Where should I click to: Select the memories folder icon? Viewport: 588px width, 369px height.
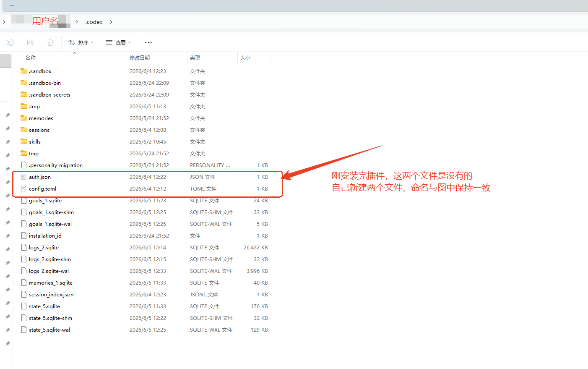pyautogui.click(x=24, y=118)
